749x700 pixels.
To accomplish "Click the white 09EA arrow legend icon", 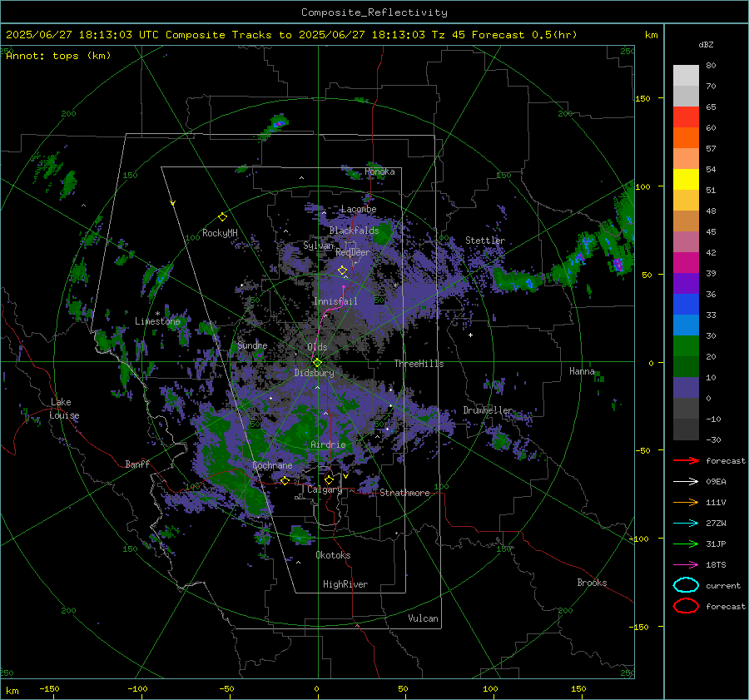I will pos(686,482).
